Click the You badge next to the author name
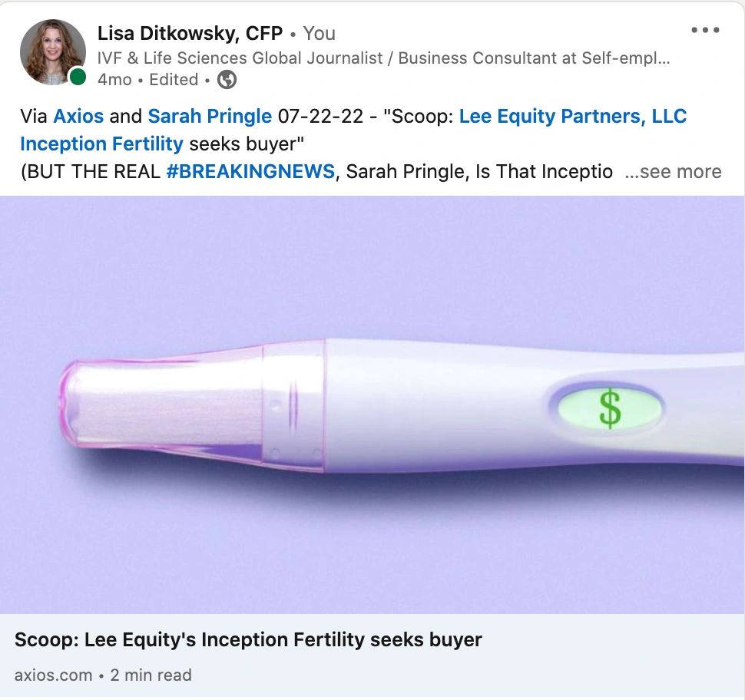Viewport: 745px width, 700px height. pos(319,33)
